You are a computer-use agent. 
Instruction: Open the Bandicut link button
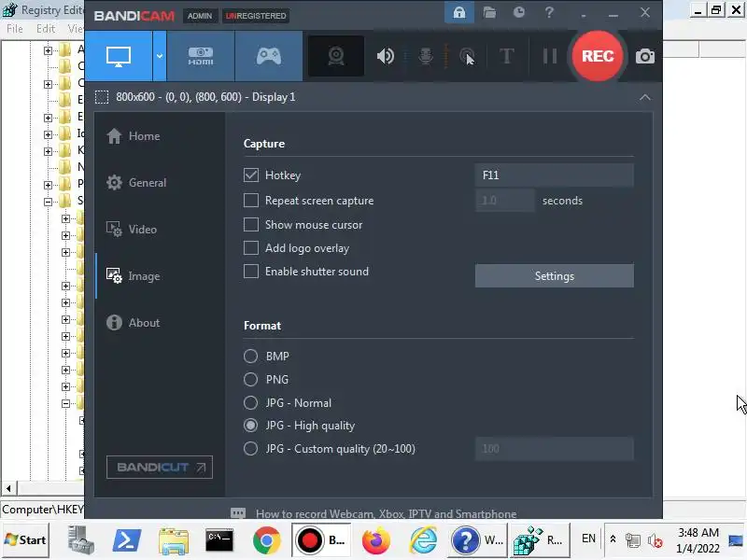(160, 468)
